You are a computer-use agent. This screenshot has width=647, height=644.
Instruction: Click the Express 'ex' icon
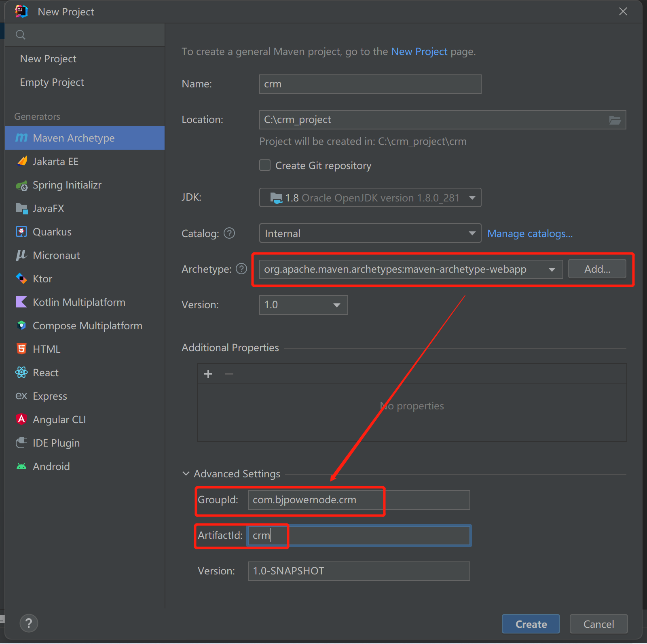(x=21, y=396)
